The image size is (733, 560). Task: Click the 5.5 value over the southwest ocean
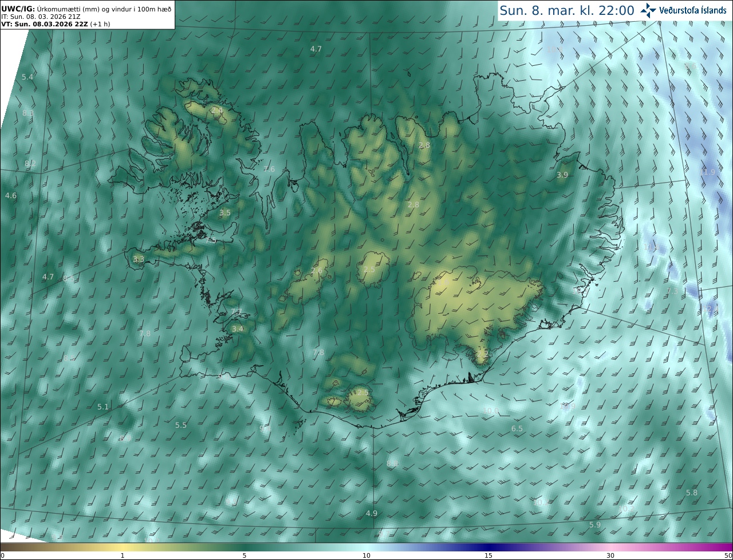pyautogui.click(x=181, y=425)
